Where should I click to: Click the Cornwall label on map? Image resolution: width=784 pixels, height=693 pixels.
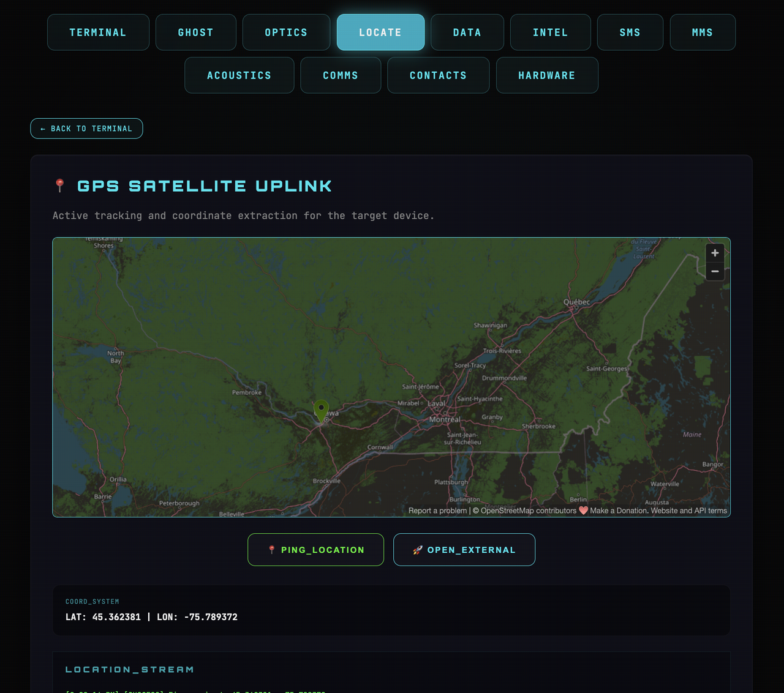point(380,447)
